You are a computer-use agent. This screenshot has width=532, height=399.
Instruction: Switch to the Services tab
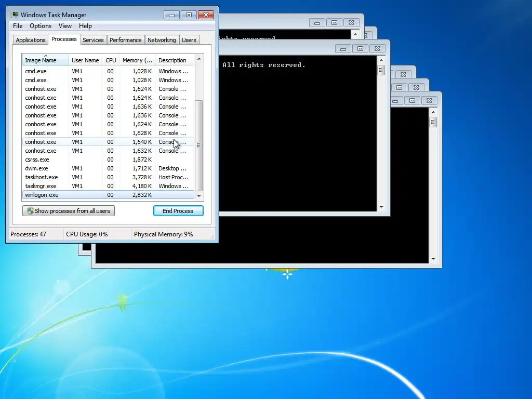(x=93, y=39)
